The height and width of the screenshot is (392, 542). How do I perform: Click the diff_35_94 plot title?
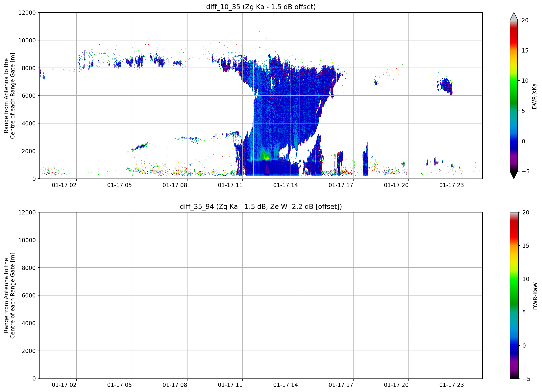(261, 207)
